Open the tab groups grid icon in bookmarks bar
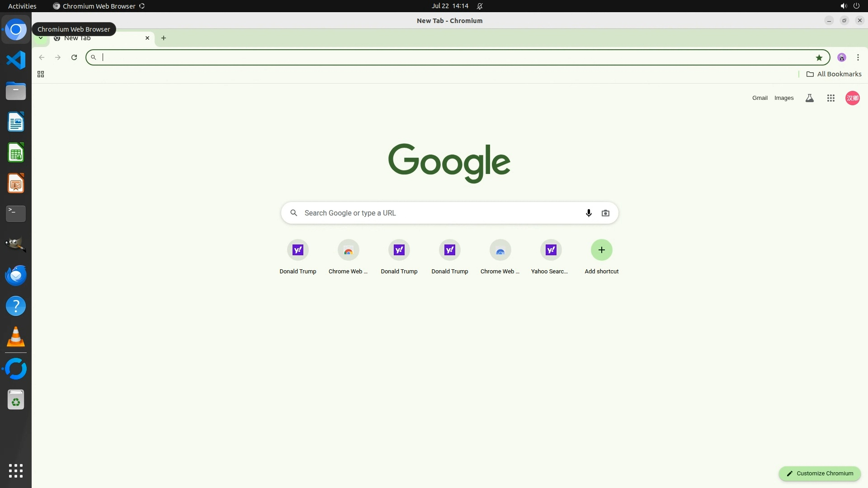Screen dimensions: 868x488 (41, 74)
